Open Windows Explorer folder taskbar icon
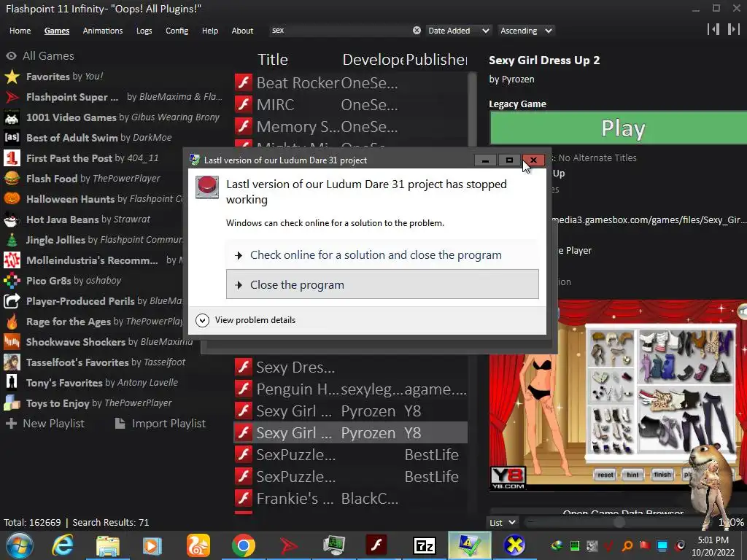This screenshot has height=560, width=747. (108, 545)
